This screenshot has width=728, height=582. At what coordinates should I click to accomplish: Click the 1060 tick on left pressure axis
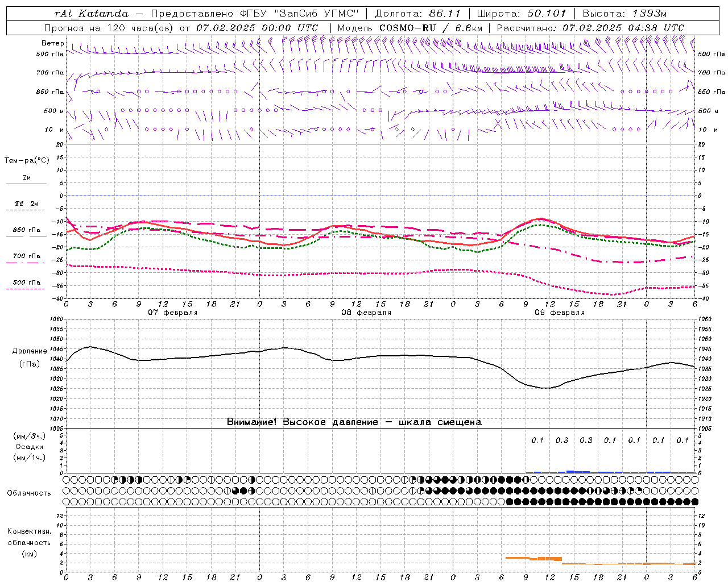[56, 319]
